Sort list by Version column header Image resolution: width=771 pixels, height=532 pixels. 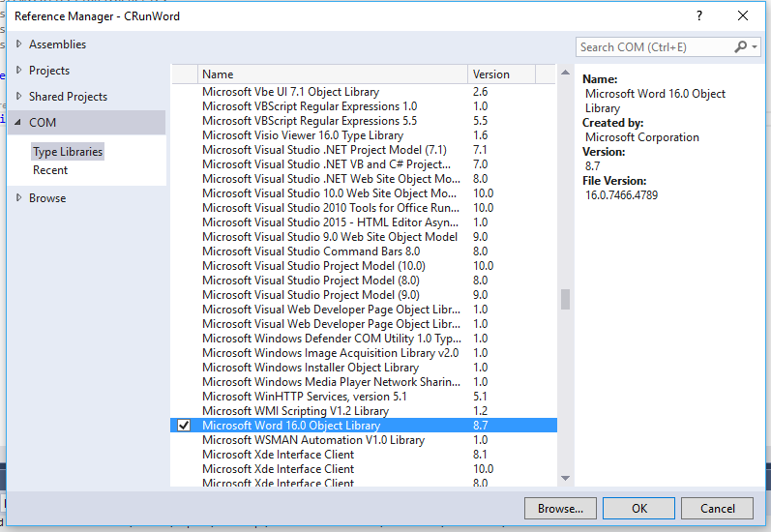pos(501,74)
